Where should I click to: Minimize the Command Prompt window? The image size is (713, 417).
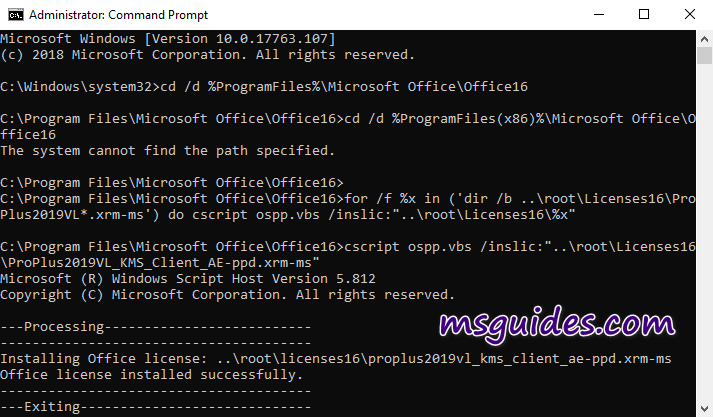[597, 14]
